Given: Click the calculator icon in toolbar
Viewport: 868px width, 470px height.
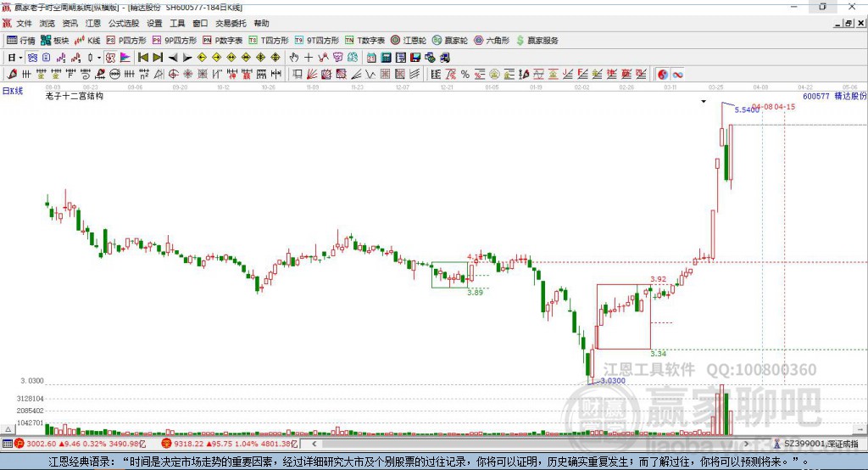Looking at the screenshot, I should click(386, 58).
